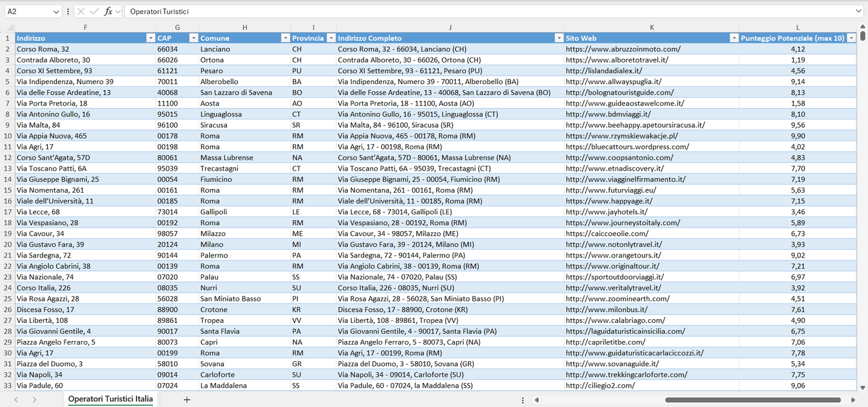The image size is (868, 407).
Task: Open the Punteggio Potenziale filter dropdown
Action: click(x=852, y=37)
